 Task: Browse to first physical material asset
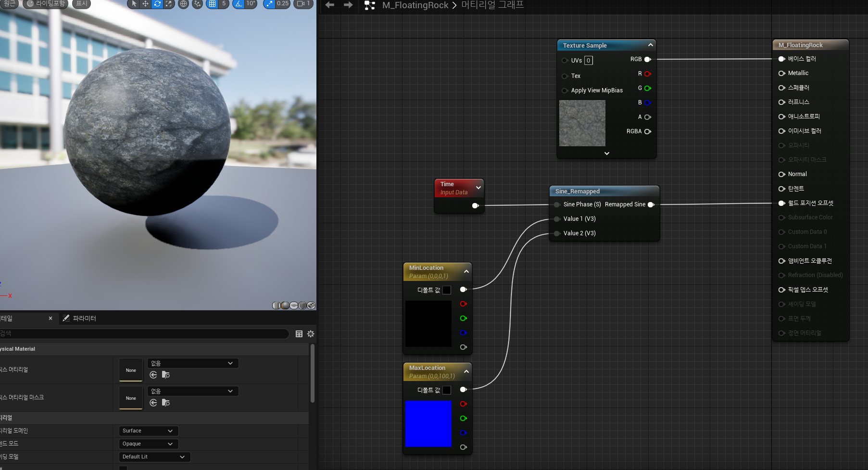click(x=166, y=375)
